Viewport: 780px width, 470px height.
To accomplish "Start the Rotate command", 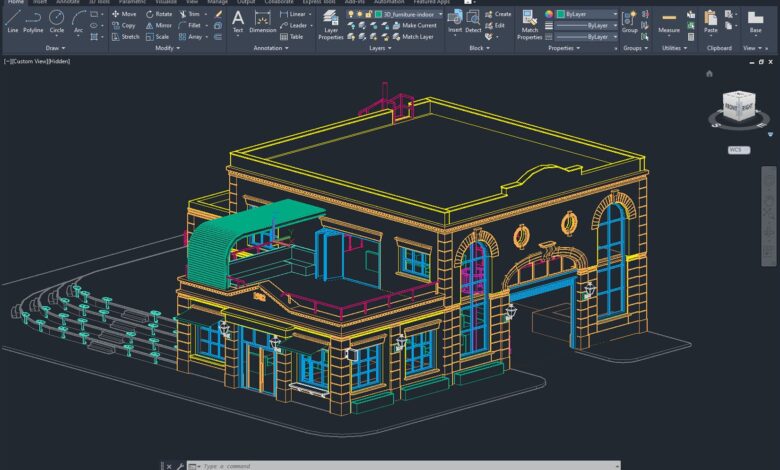I will click(159, 14).
